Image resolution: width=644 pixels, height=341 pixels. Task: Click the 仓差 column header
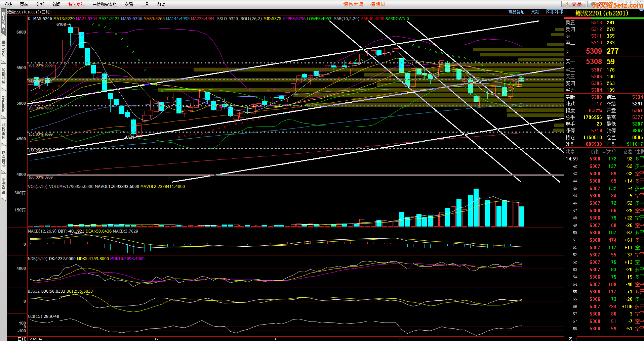coord(628,151)
